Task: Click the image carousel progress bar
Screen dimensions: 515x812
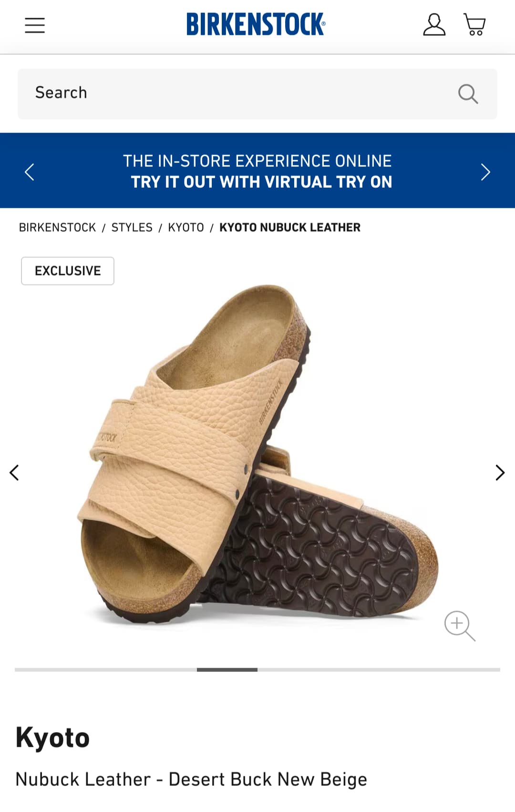Action: tap(257, 670)
